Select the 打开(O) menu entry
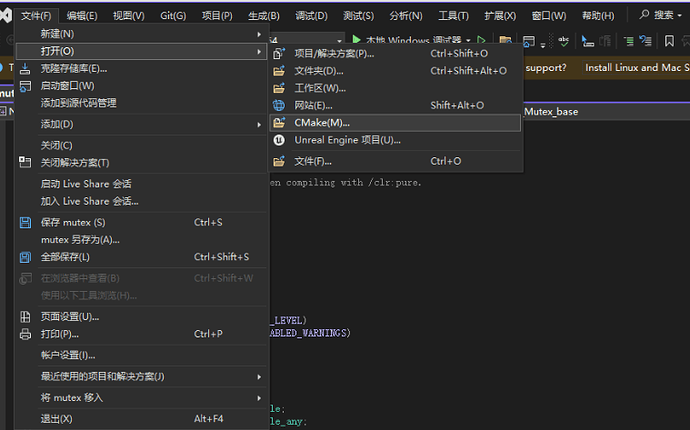Screen dimensions: 690x430 pyautogui.click(x=141, y=51)
